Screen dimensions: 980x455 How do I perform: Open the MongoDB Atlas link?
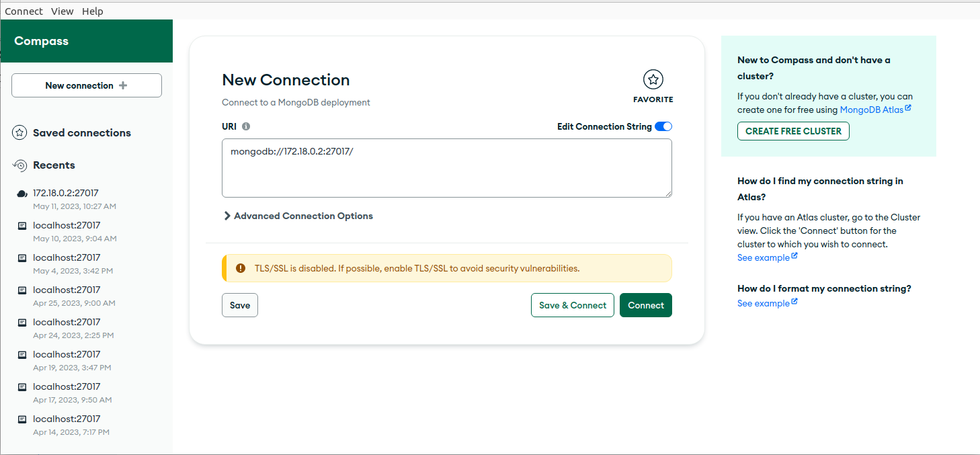pyautogui.click(x=872, y=110)
